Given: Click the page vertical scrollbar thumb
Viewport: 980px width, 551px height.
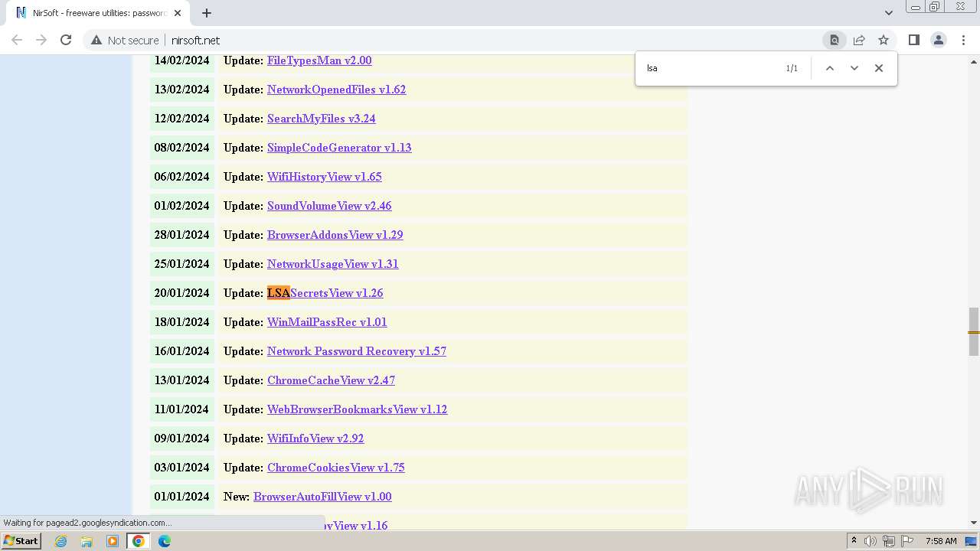Looking at the screenshot, I should (974, 331).
